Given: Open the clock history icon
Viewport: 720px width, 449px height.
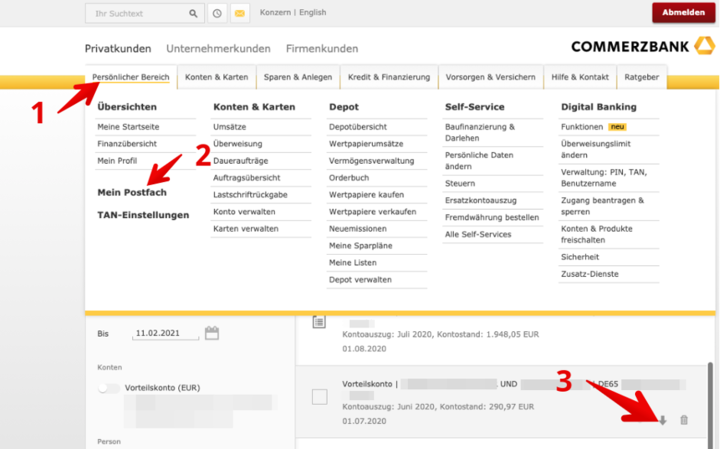Looking at the screenshot, I should [x=217, y=14].
